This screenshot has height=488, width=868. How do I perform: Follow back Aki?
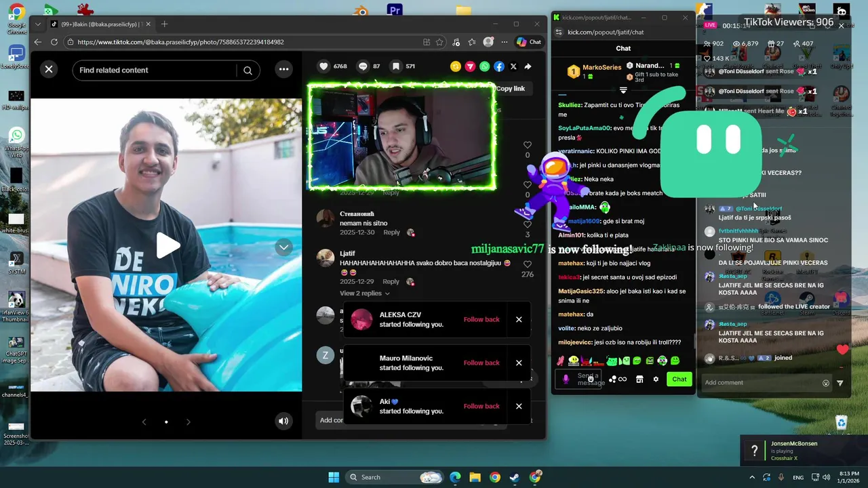481,406
